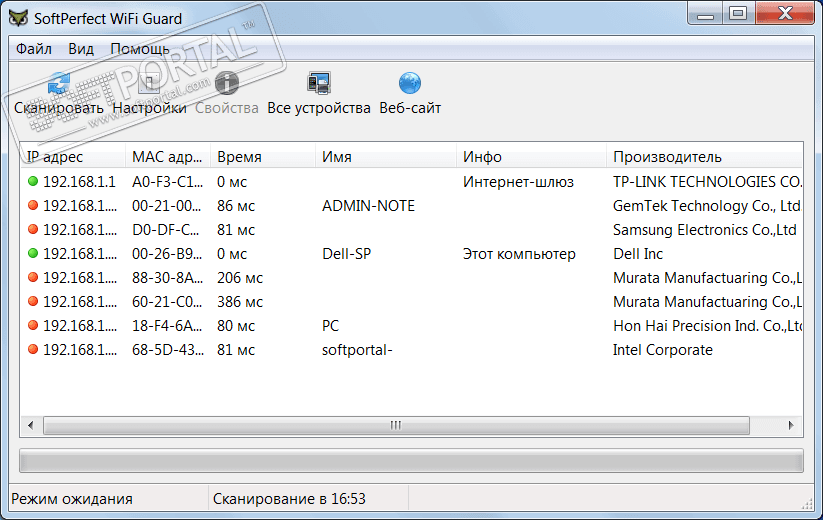Click MAC address 88-30-8A...
Screen dimensions: 823x520
[x=167, y=278]
